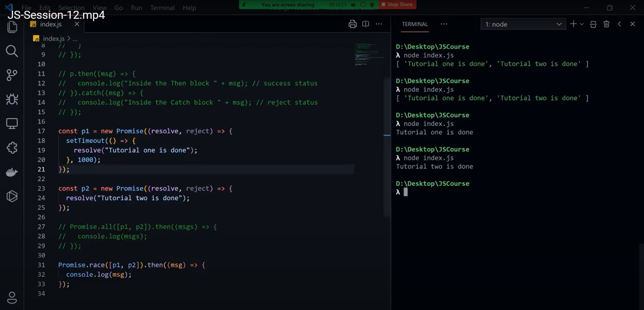Screen dimensions: 644x310
Task: Expand the new terminal launch profile chevron
Action: click(x=582, y=24)
